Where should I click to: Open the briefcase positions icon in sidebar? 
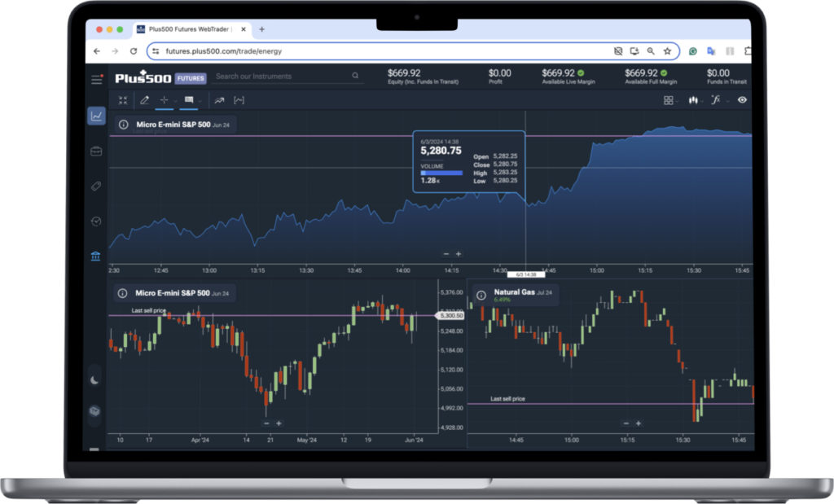(97, 151)
